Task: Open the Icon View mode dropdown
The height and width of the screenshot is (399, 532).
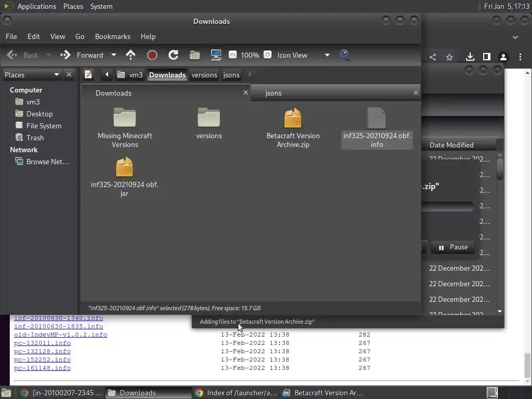Action: (x=303, y=55)
